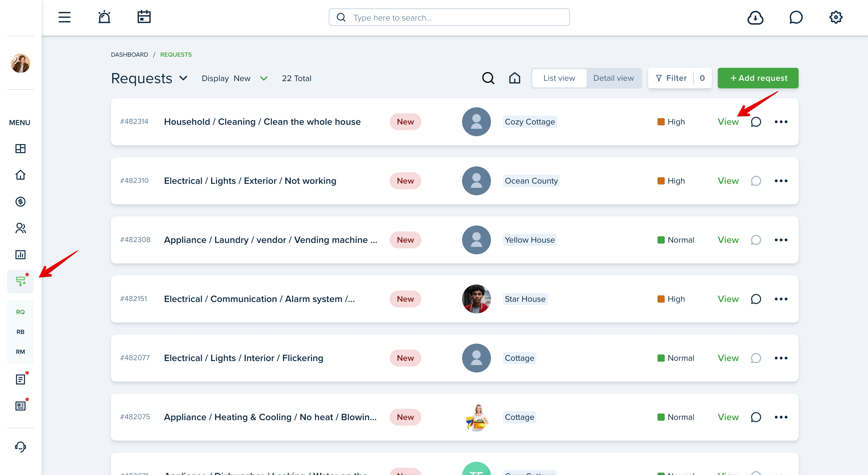Click the cloud download icon

755,17
